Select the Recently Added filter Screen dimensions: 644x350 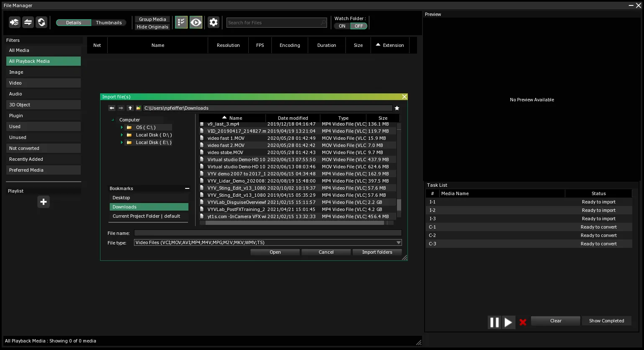[x=44, y=159]
